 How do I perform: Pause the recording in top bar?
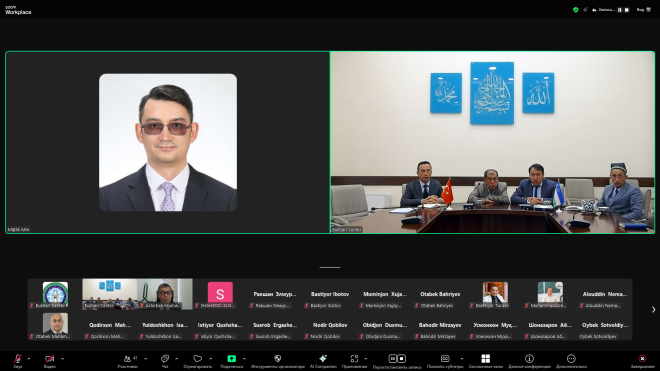(620, 10)
